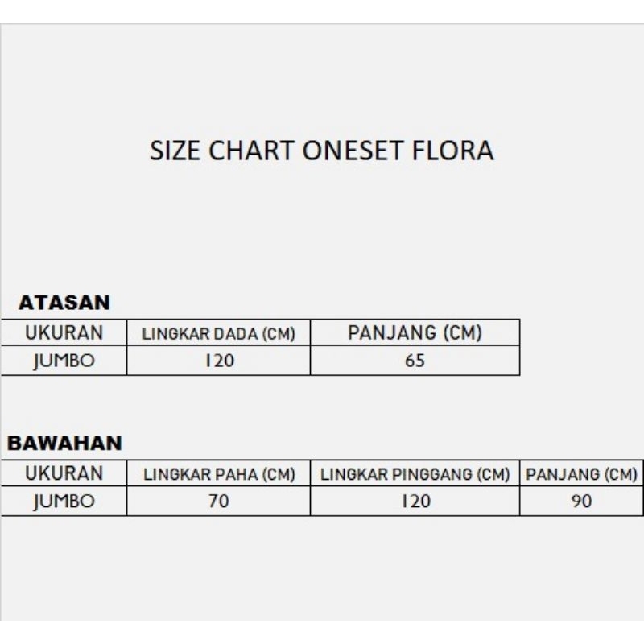Select JUMBO cell in the ATASAN table
The image size is (644, 644).
coord(64,361)
